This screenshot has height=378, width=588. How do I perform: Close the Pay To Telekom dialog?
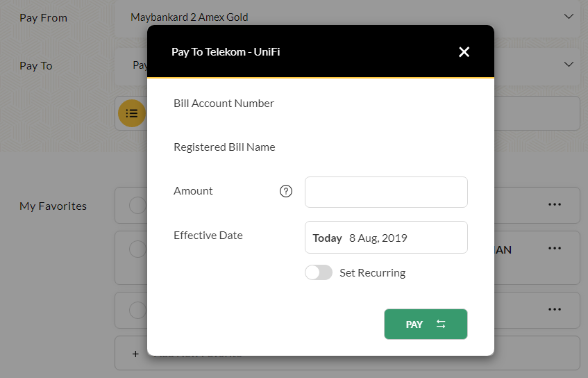point(464,52)
